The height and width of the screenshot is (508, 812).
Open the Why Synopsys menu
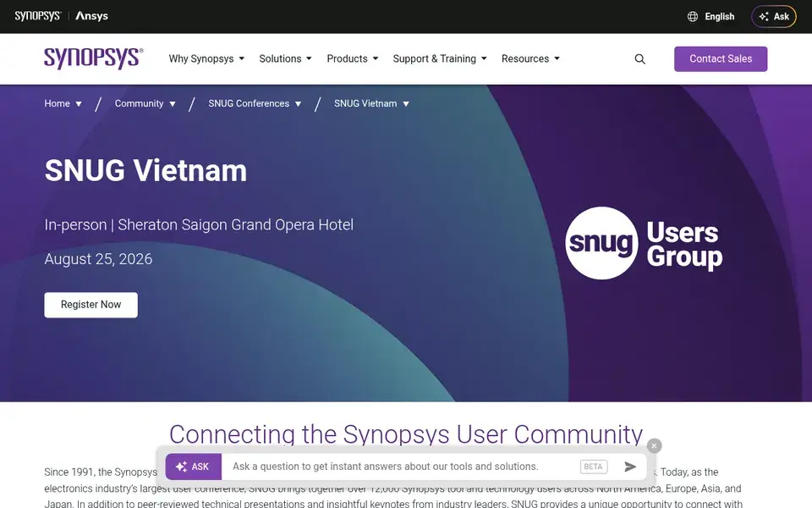[x=201, y=58]
